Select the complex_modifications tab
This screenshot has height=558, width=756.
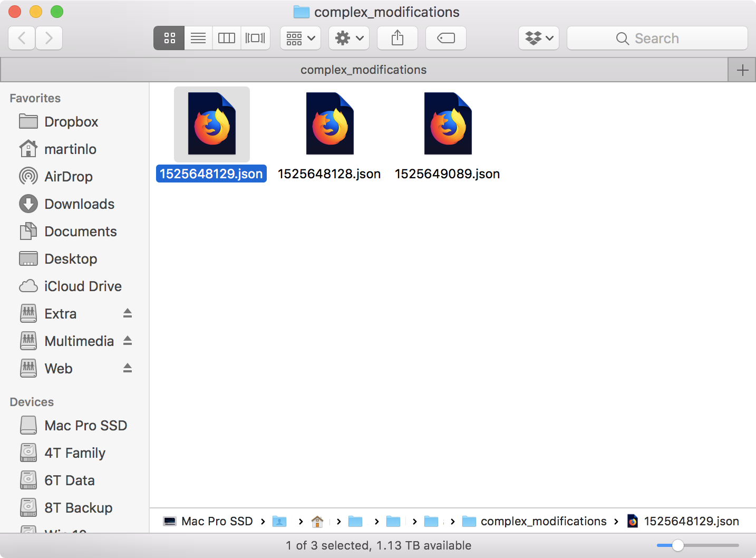364,70
